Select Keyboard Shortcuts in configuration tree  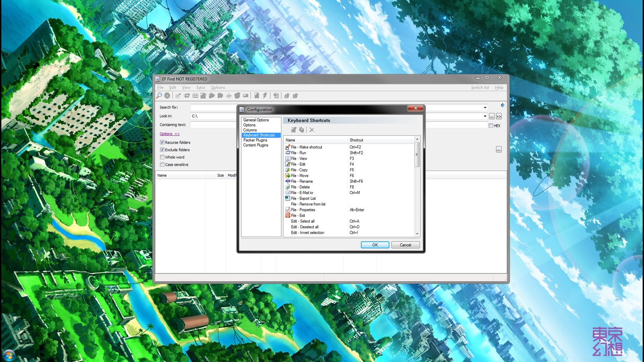[261, 135]
